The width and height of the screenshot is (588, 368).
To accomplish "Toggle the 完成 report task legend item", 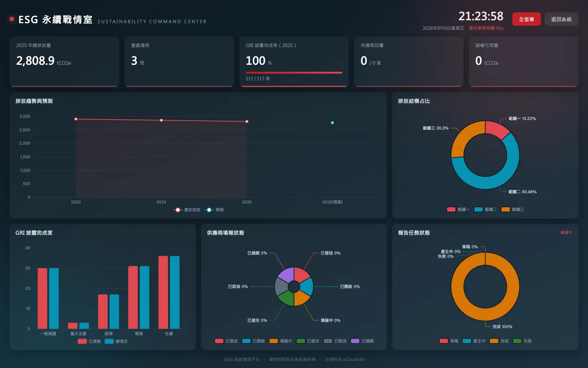I will click(x=499, y=341).
